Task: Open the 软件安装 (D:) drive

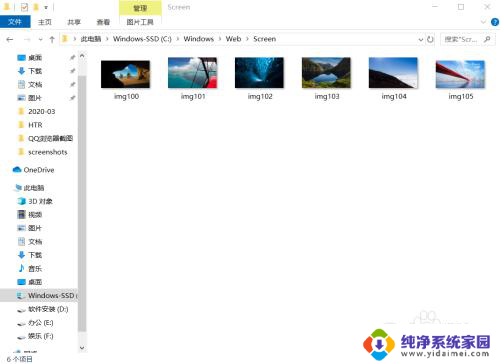Action: point(48,309)
